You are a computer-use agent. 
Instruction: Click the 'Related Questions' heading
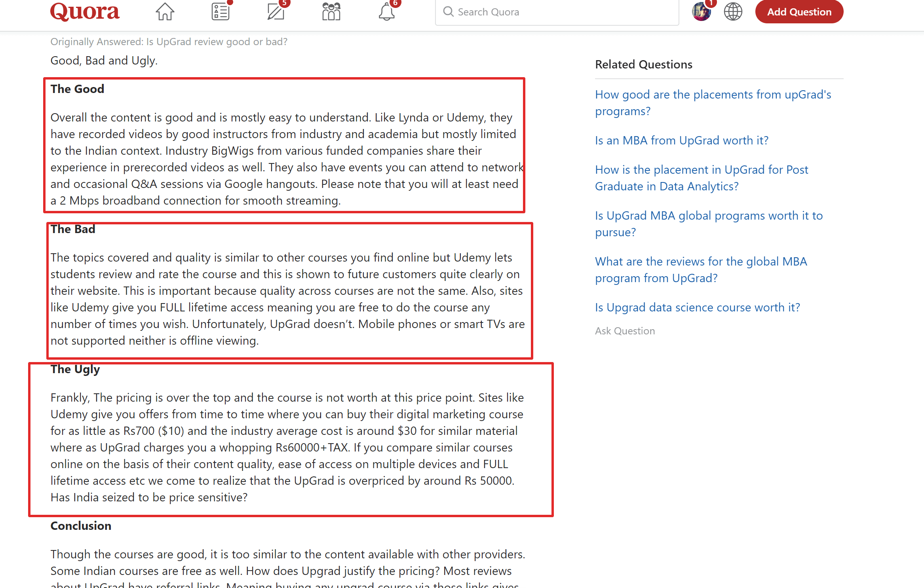tap(643, 64)
